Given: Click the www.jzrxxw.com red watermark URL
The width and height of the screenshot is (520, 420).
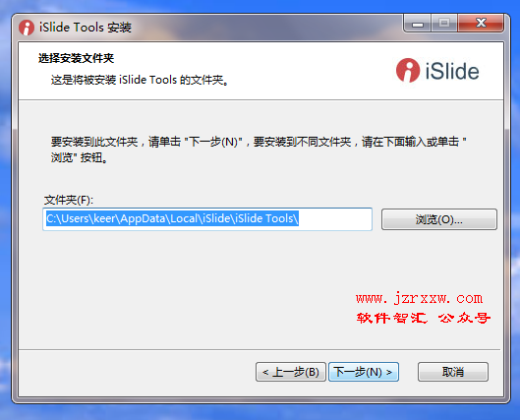Looking at the screenshot, I should (419, 298).
